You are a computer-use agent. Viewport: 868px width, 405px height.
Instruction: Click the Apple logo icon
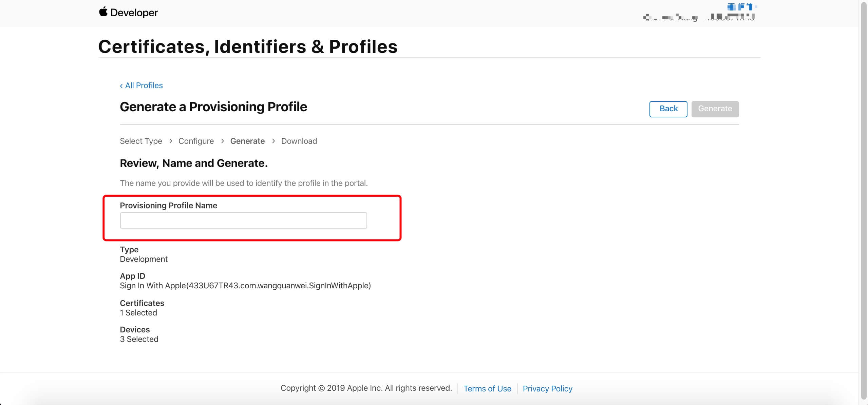103,12
